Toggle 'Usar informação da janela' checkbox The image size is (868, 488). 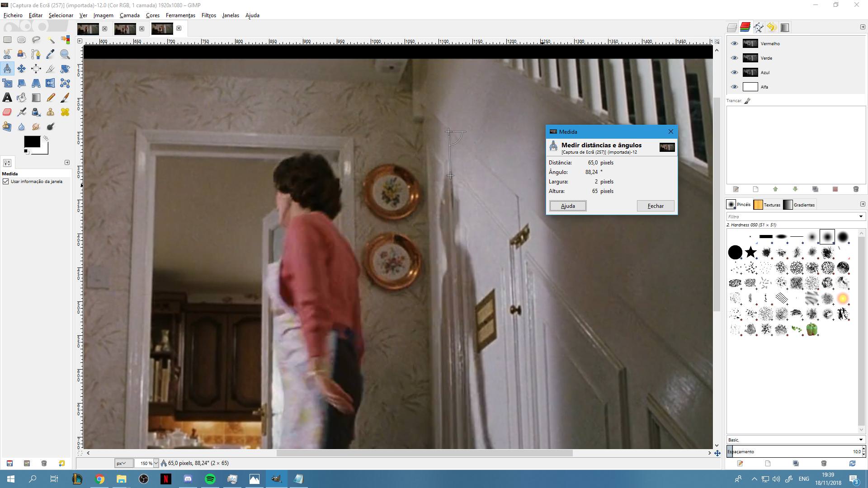(x=6, y=182)
